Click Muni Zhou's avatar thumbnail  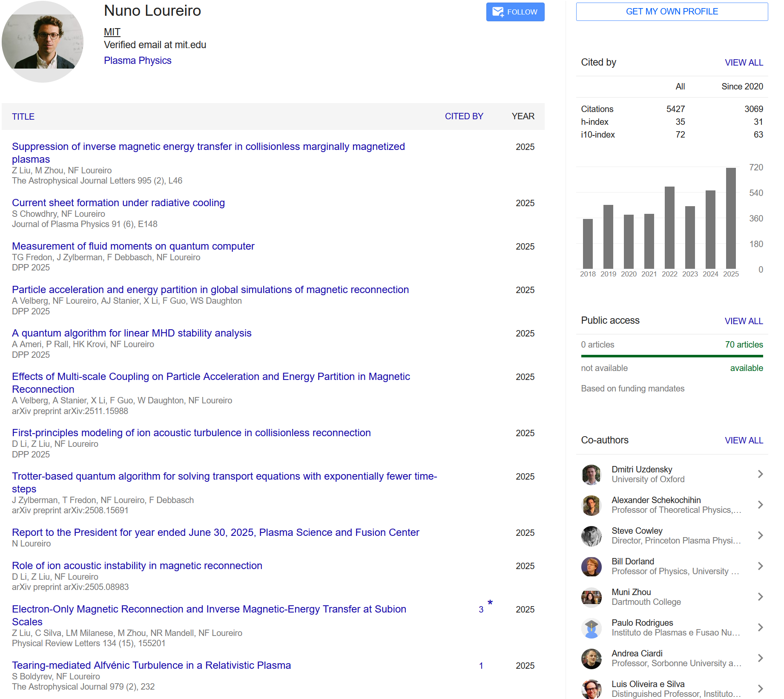tap(592, 598)
